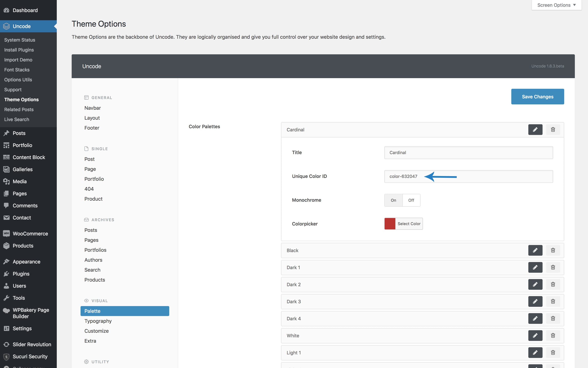The width and height of the screenshot is (588, 368).
Task: Click the Dashboard gauge icon
Action: 6,10
